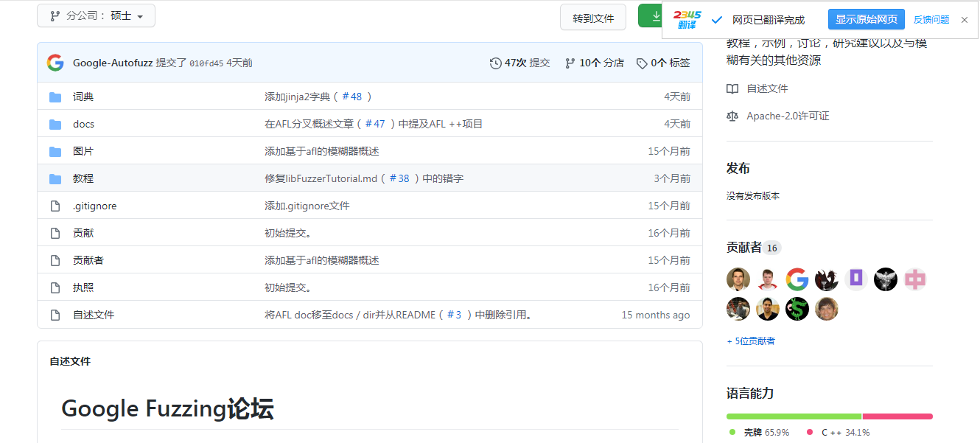Open the first contributor avatar in top row
Image resolution: width=980 pixels, height=443 pixels.
pos(738,279)
